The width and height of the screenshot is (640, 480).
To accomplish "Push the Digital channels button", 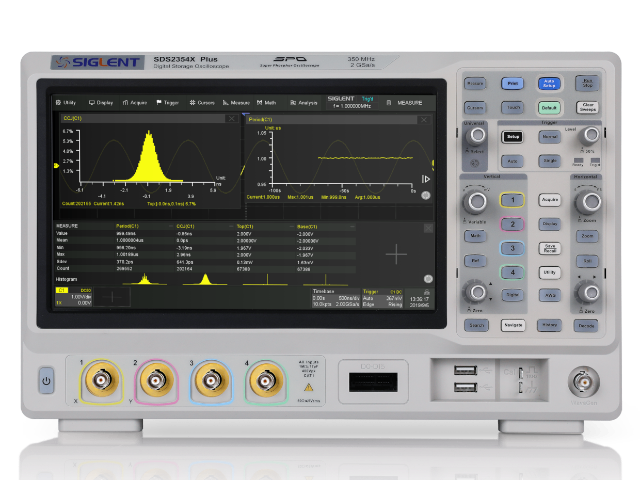I will tap(512, 295).
